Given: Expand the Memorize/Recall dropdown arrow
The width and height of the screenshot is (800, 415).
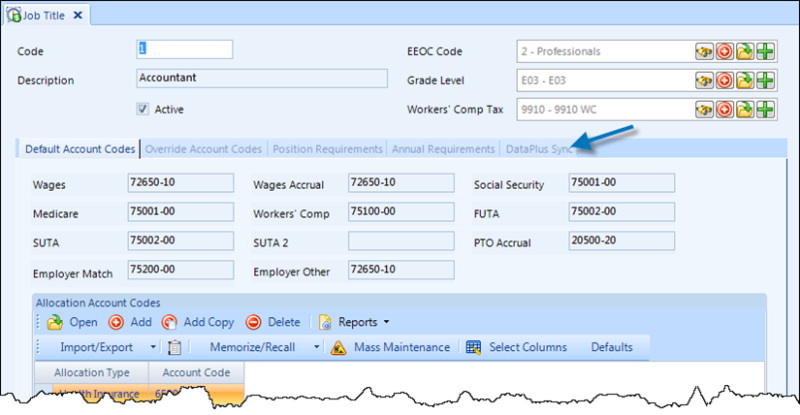Looking at the screenshot, I should (316, 347).
